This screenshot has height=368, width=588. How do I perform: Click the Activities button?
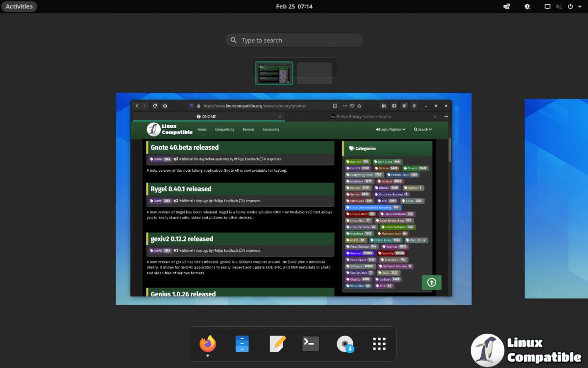[19, 6]
